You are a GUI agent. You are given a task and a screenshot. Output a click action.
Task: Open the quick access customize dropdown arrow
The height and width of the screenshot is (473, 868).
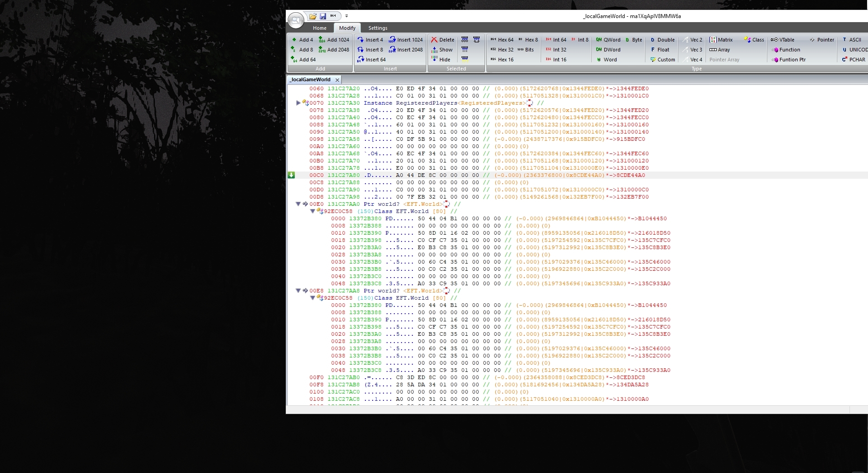pos(346,16)
